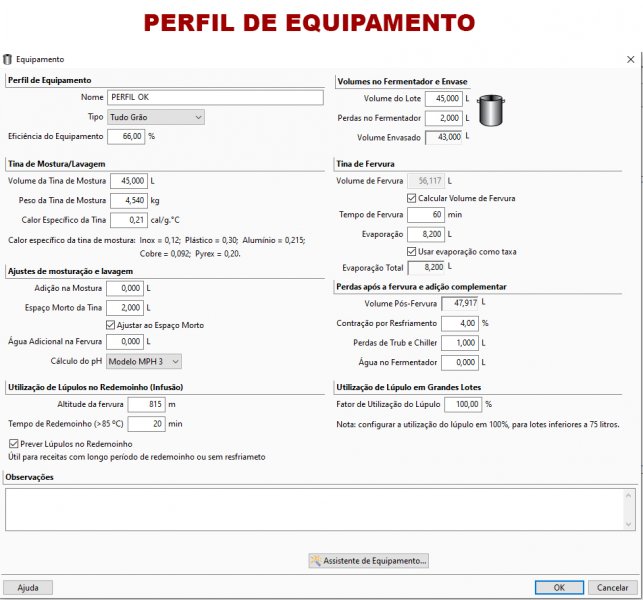Click Volume da Tina de Mostura field
The height and width of the screenshot is (600, 643).
pyautogui.click(x=129, y=181)
